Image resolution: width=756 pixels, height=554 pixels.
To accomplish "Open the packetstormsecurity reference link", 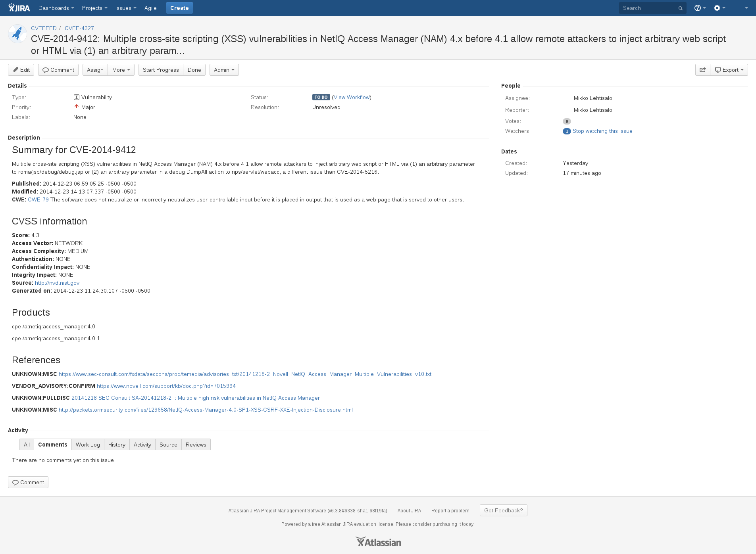I will pos(206,410).
